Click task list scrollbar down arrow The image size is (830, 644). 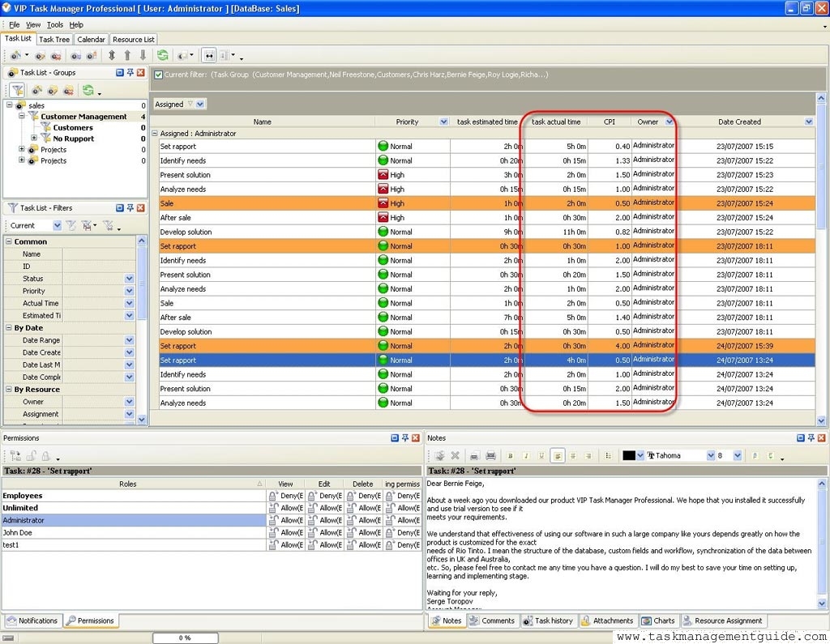point(821,420)
